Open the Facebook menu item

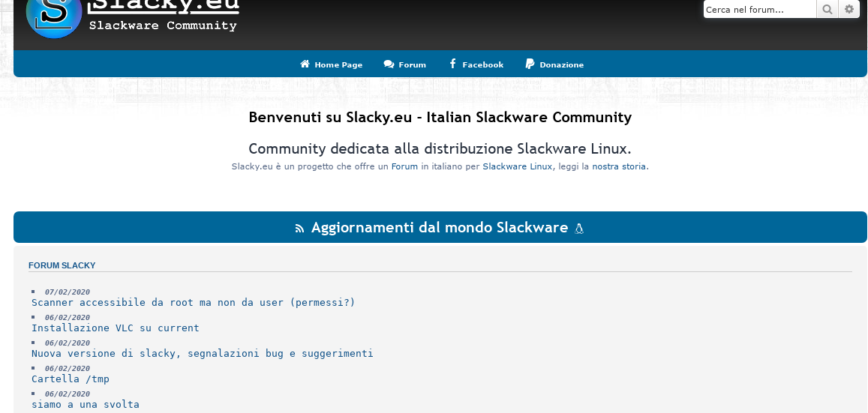[x=476, y=64]
